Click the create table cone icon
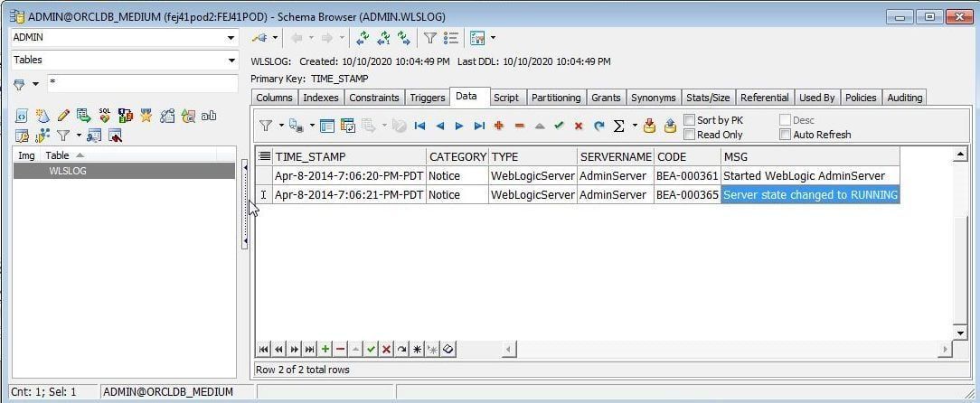Image resolution: width=980 pixels, height=403 pixels. coord(42,115)
